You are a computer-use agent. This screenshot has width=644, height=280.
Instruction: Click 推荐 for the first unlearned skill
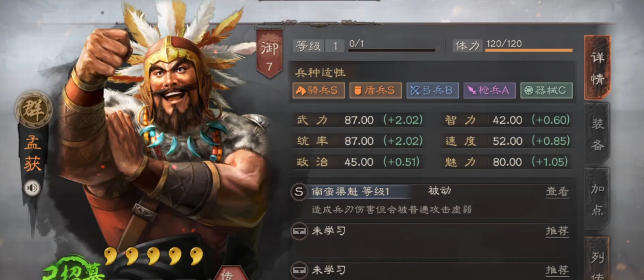[557, 231]
